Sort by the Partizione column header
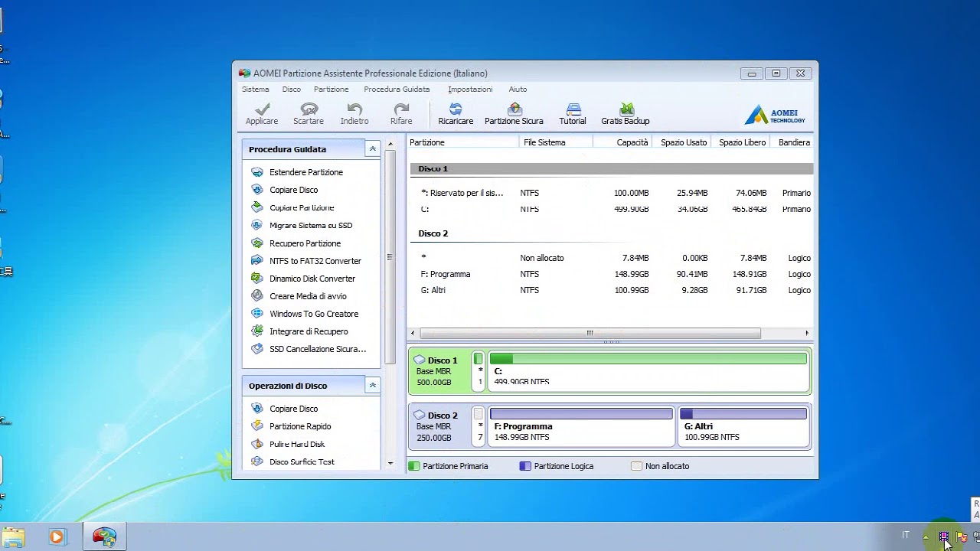The image size is (980, 551). pyautogui.click(x=463, y=142)
